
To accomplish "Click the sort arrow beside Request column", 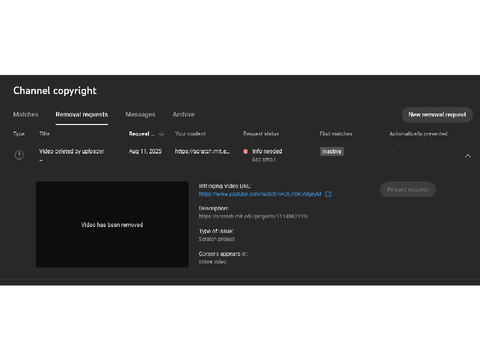I will coord(161,134).
